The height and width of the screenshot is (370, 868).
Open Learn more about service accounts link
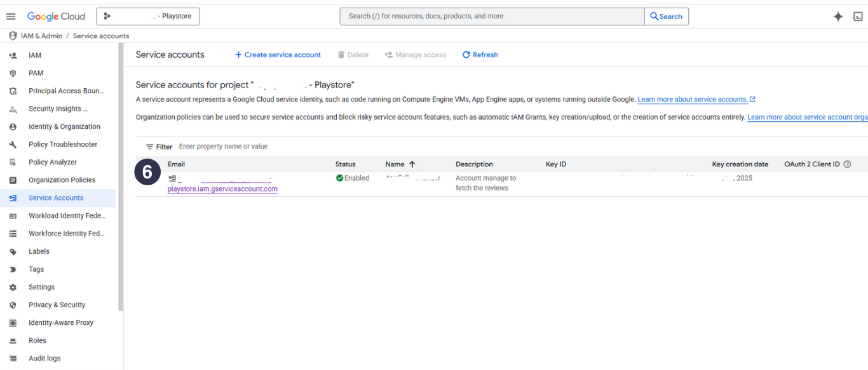click(693, 100)
